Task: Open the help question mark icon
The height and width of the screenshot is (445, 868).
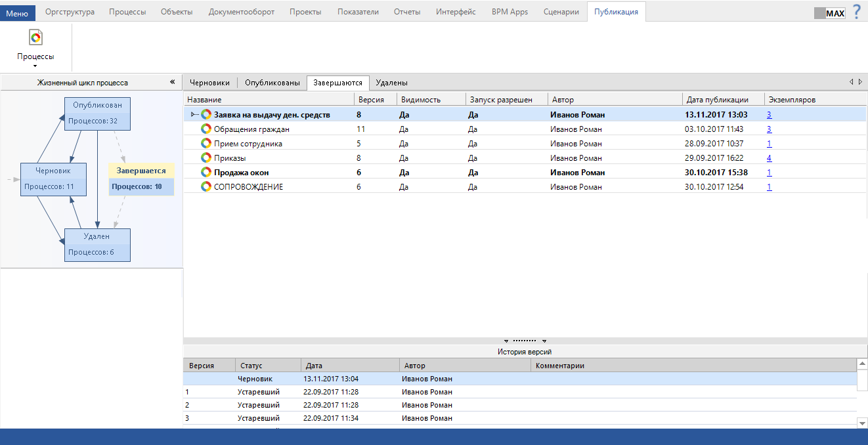Action: pyautogui.click(x=856, y=12)
